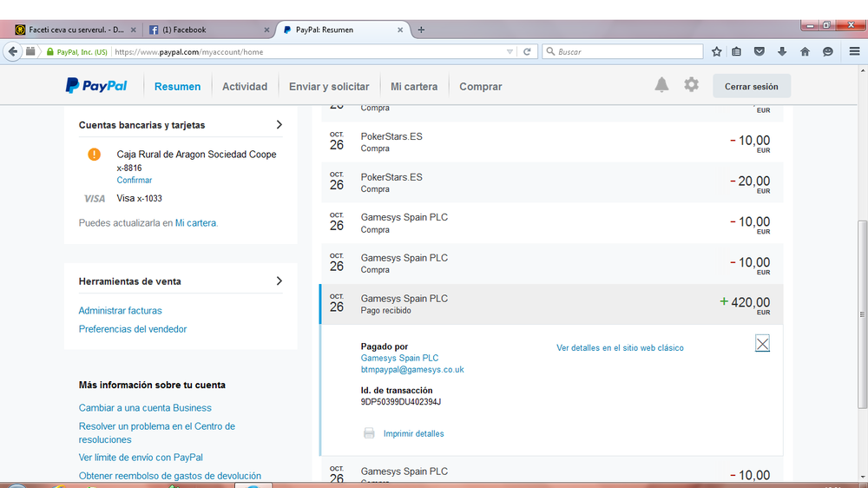The height and width of the screenshot is (488, 868).
Task: Close the expanded transaction details panel
Action: [762, 344]
